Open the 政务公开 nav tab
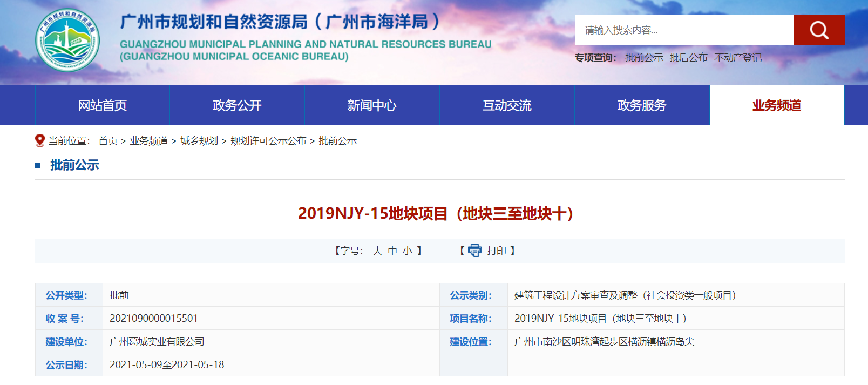This screenshot has width=868, height=385. [237, 105]
